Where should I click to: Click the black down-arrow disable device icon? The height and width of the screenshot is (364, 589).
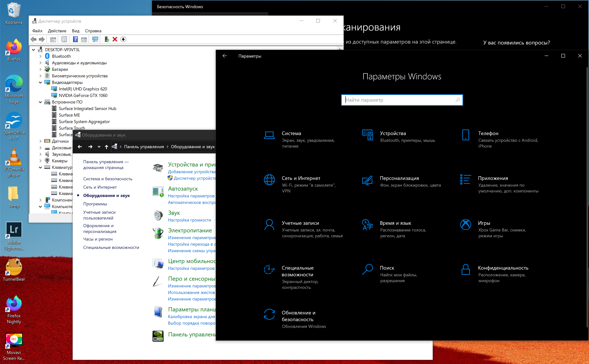[x=123, y=39]
